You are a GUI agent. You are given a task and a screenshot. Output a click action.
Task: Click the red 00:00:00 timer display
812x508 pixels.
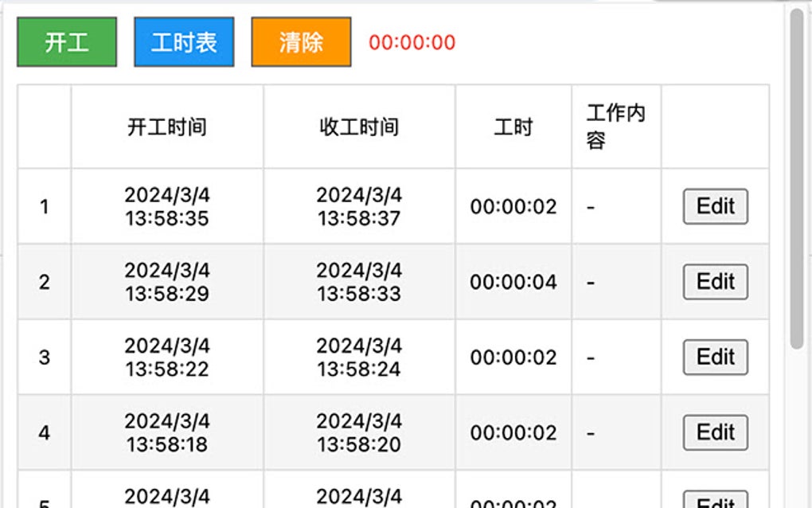tap(412, 43)
